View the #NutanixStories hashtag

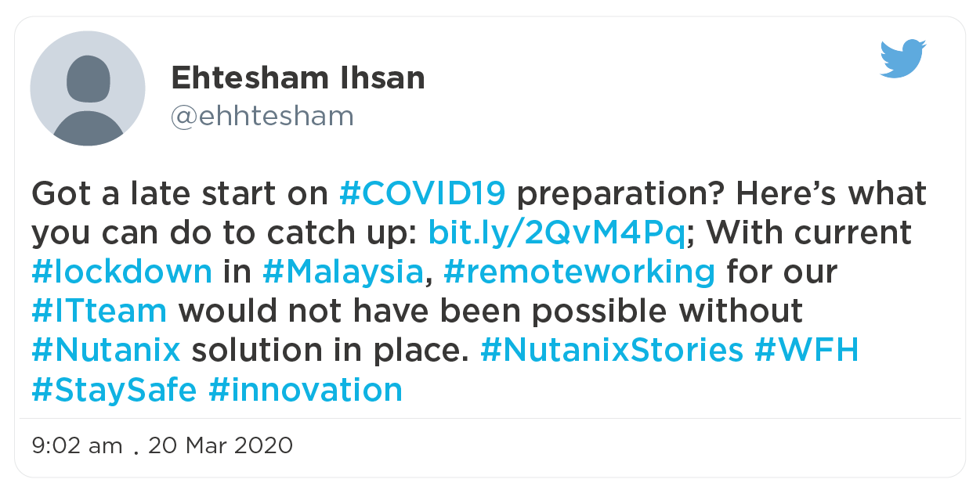(x=611, y=350)
